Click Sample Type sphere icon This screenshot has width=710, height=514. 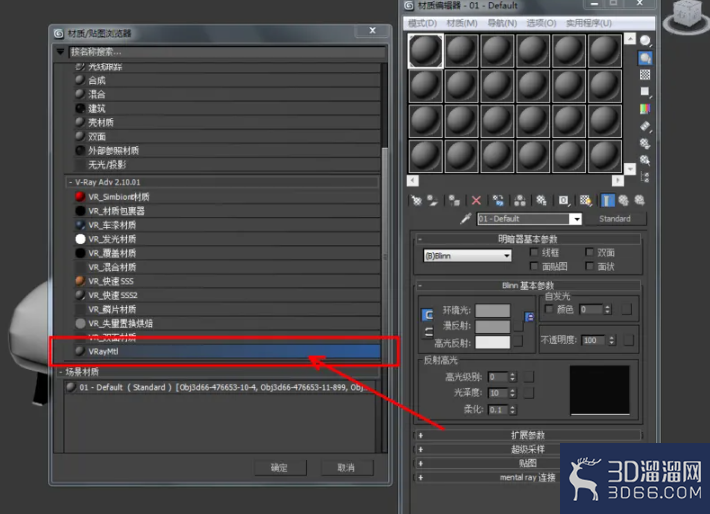[645, 41]
